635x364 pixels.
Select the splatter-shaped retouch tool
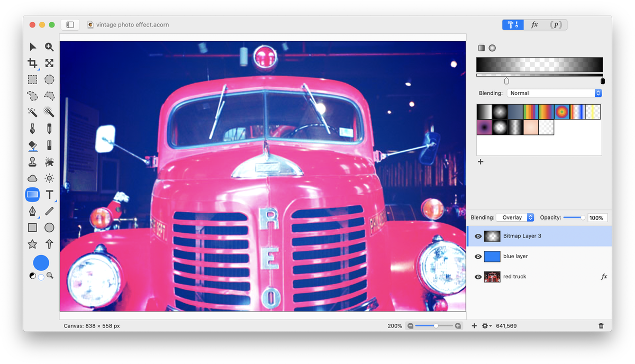(x=49, y=162)
